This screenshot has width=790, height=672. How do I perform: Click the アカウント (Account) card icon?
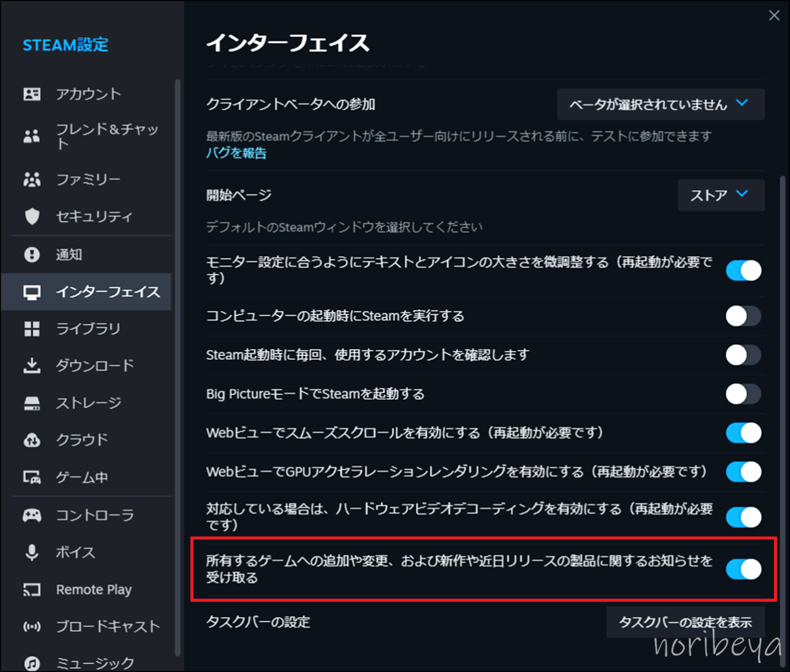[x=31, y=94]
